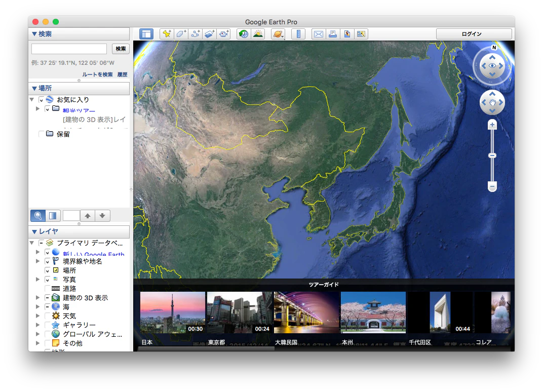Open the ルートを検索 link

pyautogui.click(x=97, y=74)
